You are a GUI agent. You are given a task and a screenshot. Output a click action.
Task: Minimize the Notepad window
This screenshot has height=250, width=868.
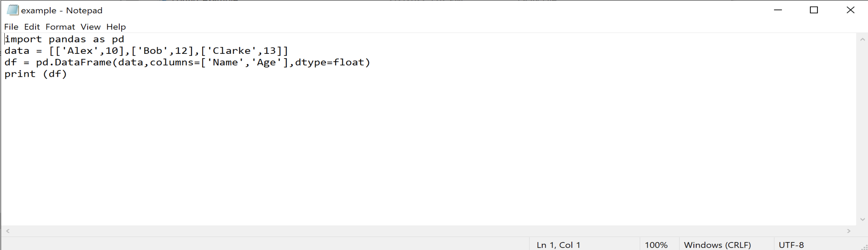coord(778,10)
